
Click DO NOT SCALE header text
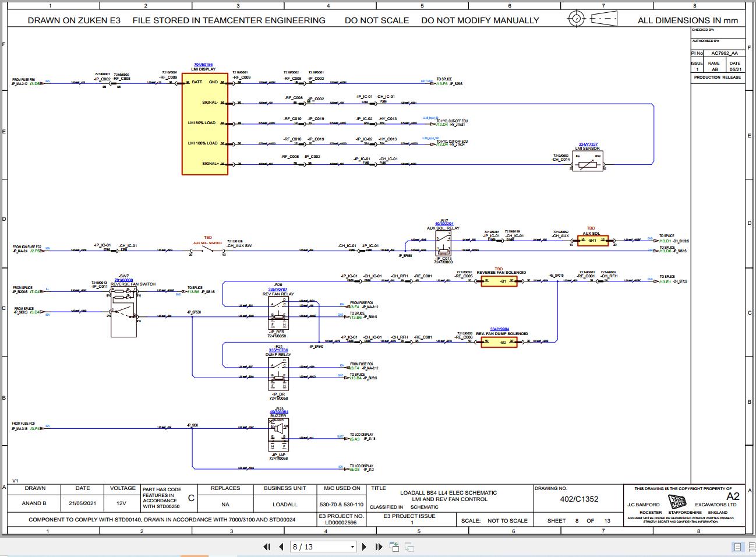[377, 20]
